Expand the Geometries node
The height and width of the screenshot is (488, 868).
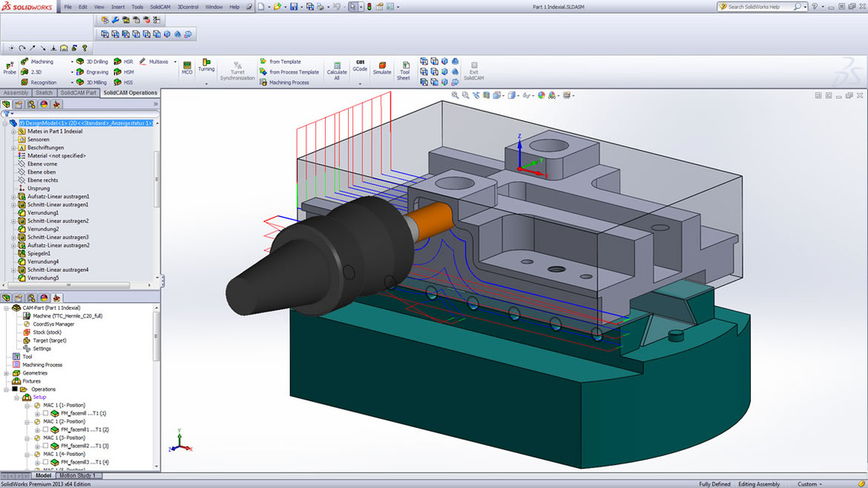pyautogui.click(x=7, y=373)
